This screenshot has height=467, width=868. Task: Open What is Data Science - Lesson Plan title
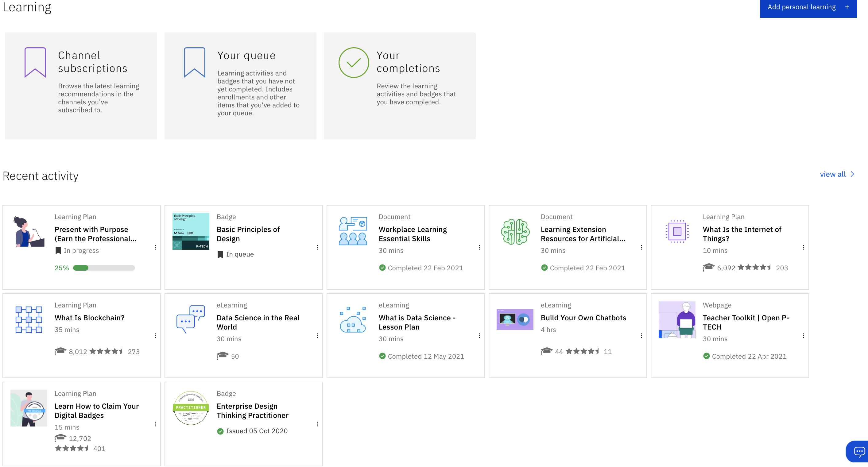pyautogui.click(x=417, y=322)
